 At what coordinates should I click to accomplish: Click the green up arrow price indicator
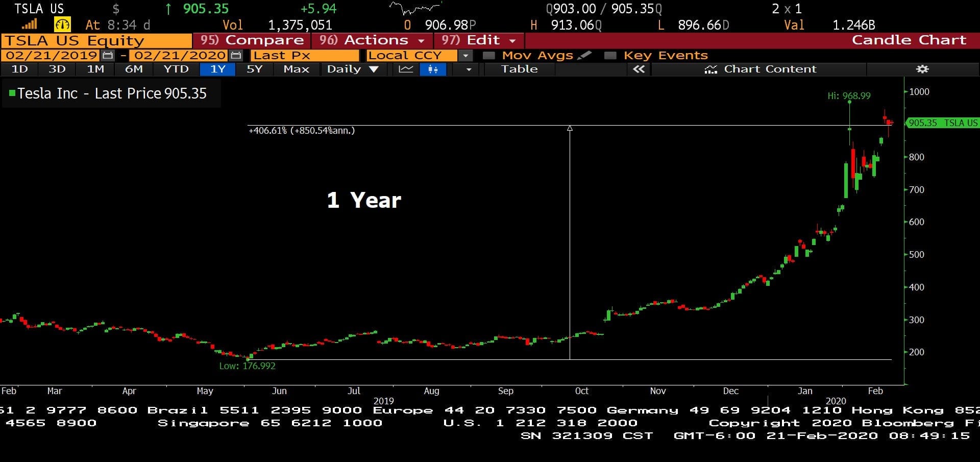[168, 9]
